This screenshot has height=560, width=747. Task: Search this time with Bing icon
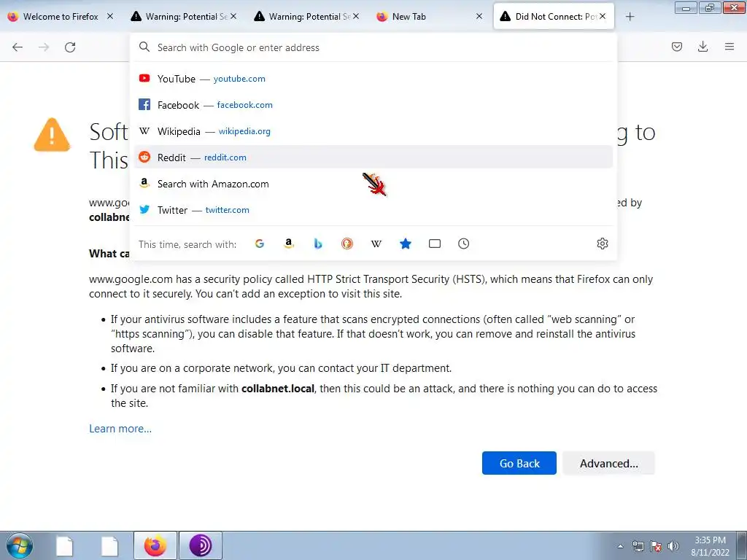click(318, 244)
